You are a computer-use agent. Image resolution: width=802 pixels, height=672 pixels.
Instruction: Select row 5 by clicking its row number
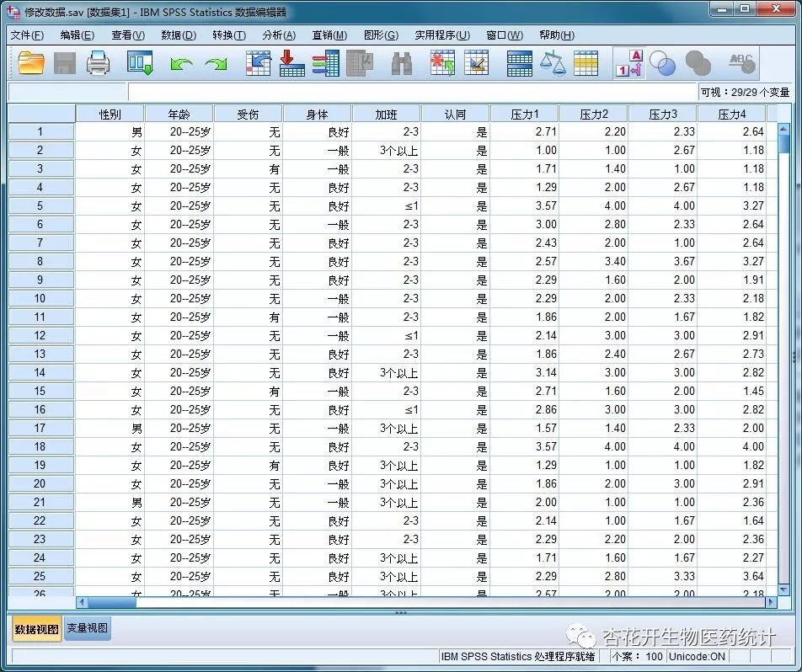[40, 205]
